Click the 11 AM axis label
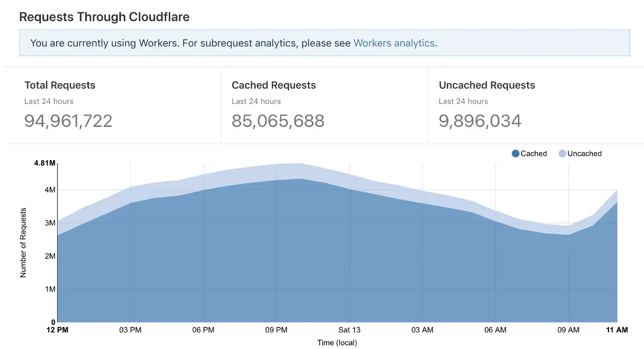This screenshot has height=349, width=644. click(617, 330)
